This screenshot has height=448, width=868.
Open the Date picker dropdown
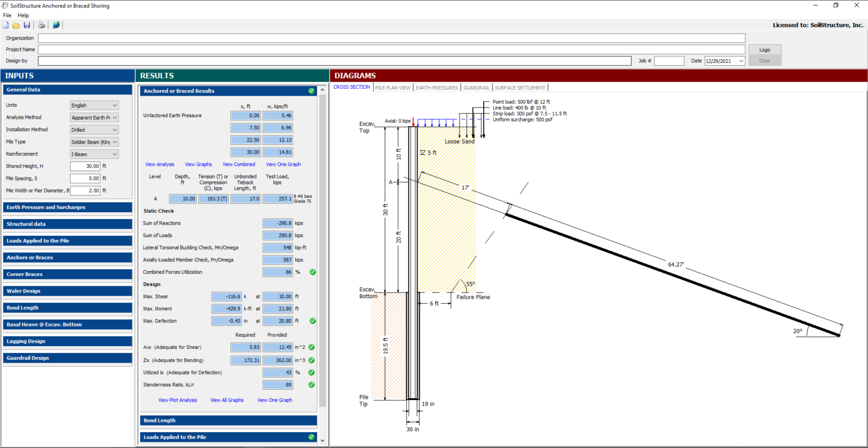click(x=741, y=61)
